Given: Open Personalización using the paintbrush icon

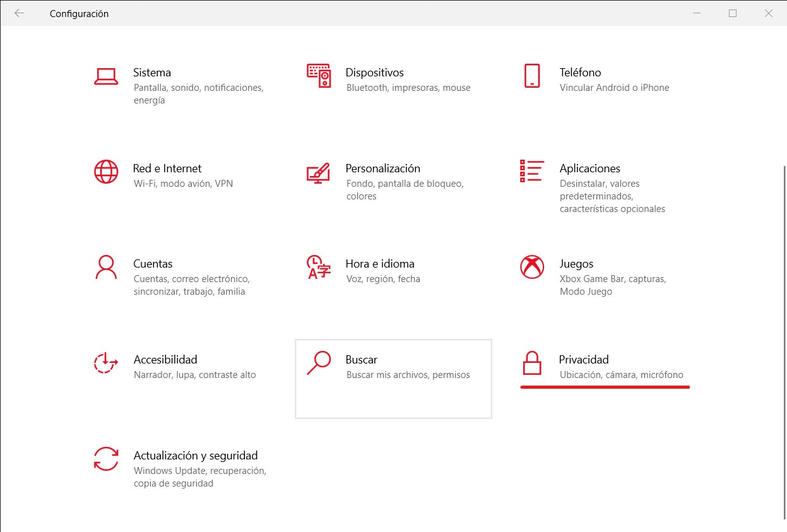Looking at the screenshot, I should 319,172.
